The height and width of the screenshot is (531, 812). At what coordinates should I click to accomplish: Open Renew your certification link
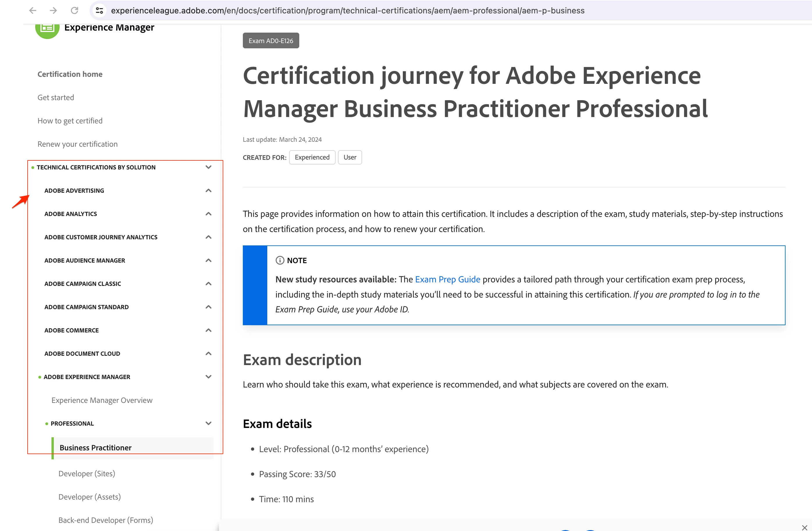[77, 144]
